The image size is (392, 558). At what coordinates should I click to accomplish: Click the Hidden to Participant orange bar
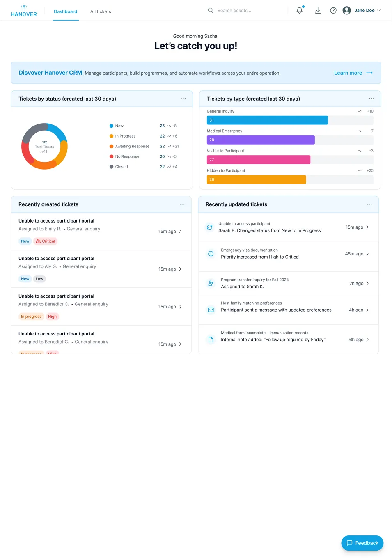257,179
